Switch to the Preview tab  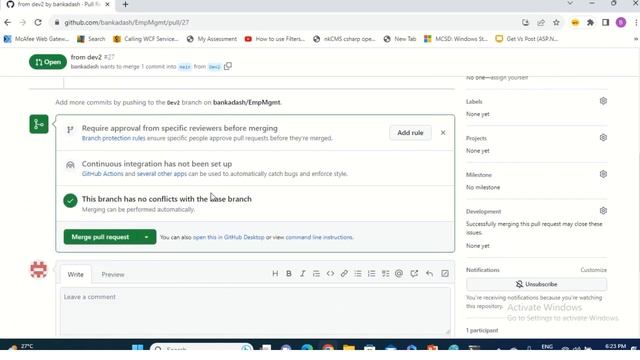(113, 274)
